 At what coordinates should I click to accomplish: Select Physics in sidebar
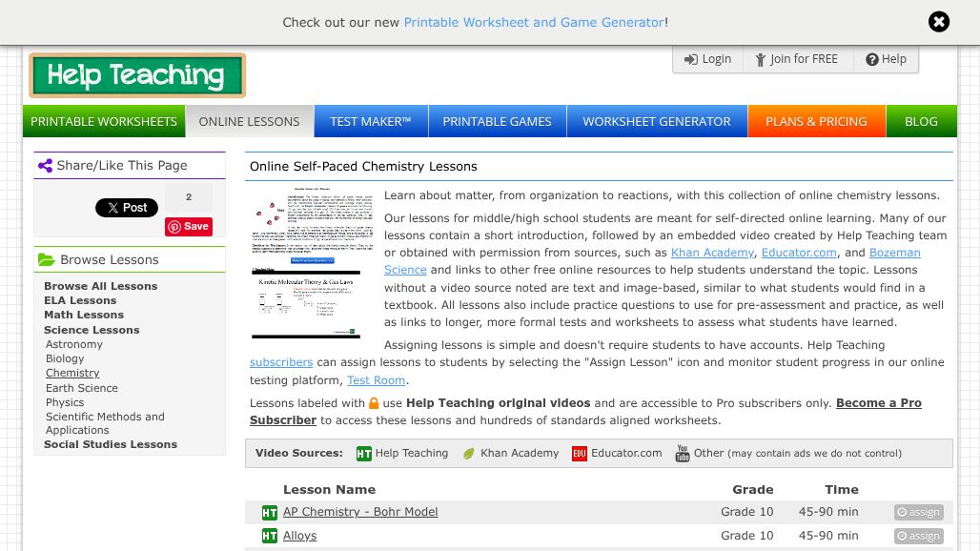(65, 402)
